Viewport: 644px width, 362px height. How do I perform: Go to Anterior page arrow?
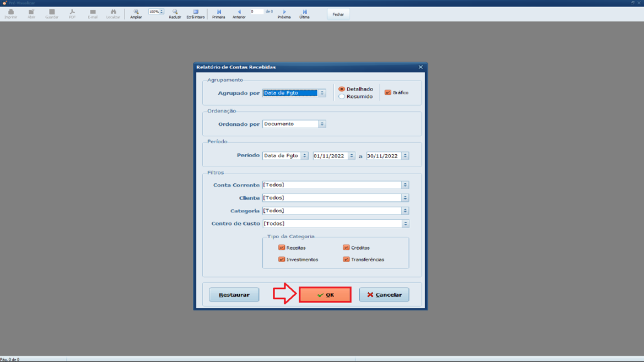pyautogui.click(x=239, y=12)
